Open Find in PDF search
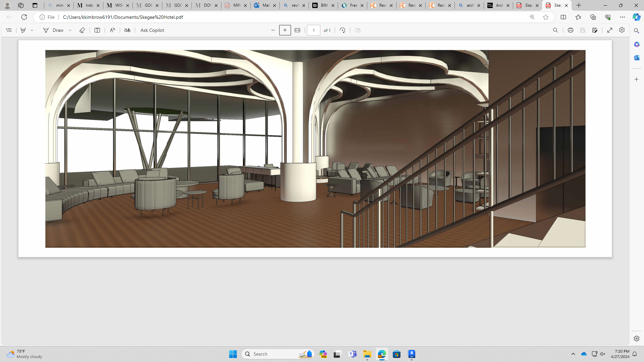Viewport: 644px width, 362px height. click(555, 30)
